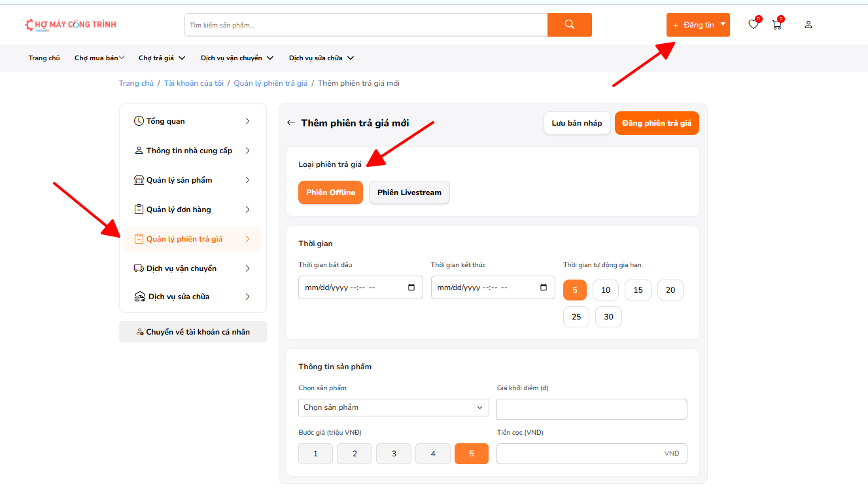This screenshot has height=493, width=868.
Task: Choose 15 for auto-extension time
Action: tap(638, 290)
